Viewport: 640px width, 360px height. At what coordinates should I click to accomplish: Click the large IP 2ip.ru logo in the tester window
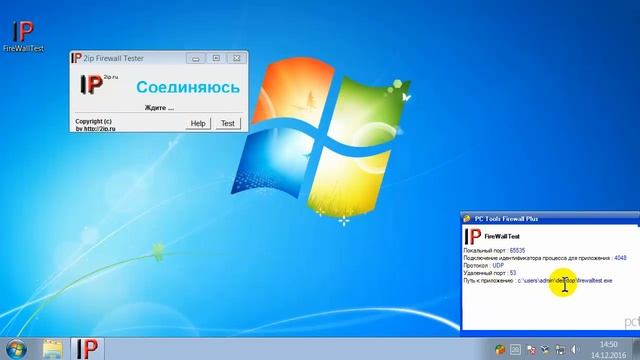[x=98, y=84]
